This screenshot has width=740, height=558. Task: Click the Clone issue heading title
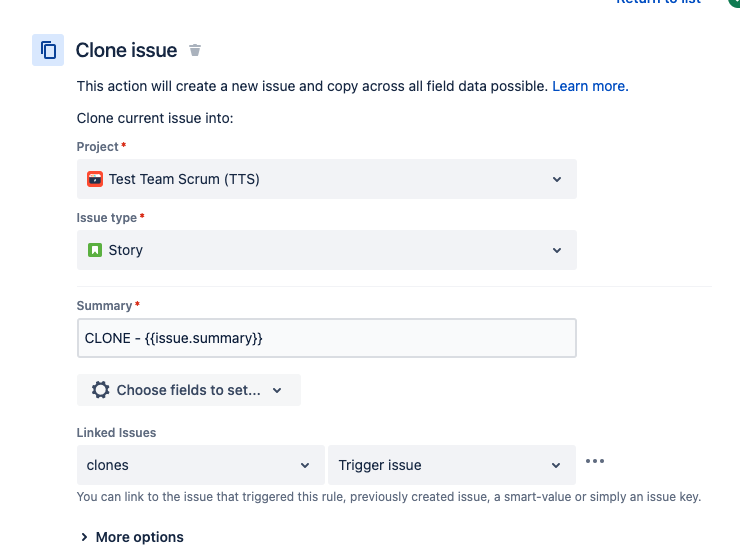[126, 50]
